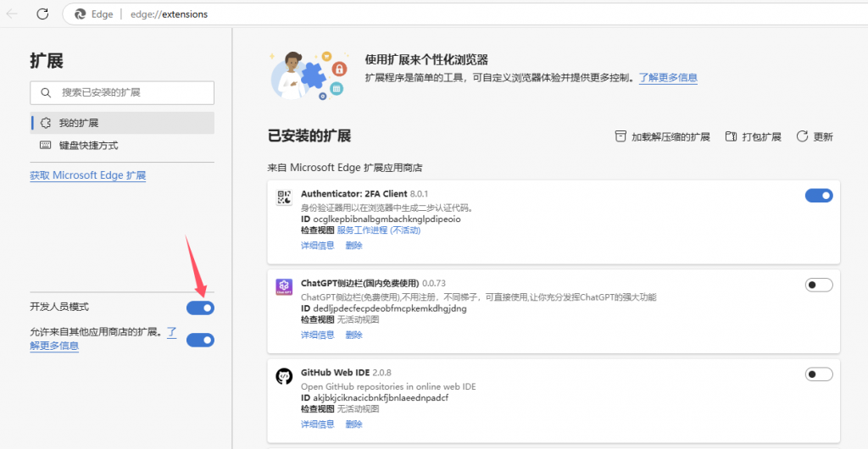Click the 更新 update extensions button
Viewport: 868px width, 449px height.
(814, 136)
